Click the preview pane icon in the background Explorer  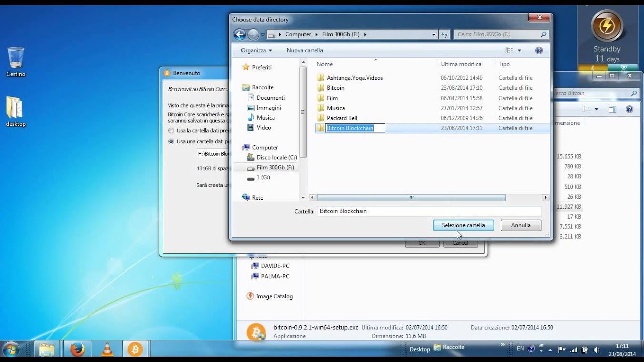pos(612,109)
